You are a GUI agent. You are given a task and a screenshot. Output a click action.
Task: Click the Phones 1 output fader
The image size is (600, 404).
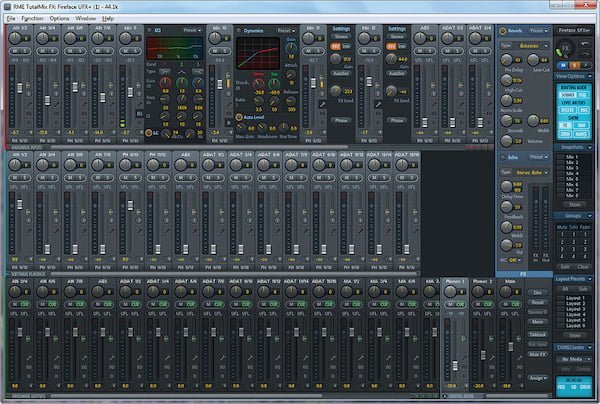pos(455,365)
